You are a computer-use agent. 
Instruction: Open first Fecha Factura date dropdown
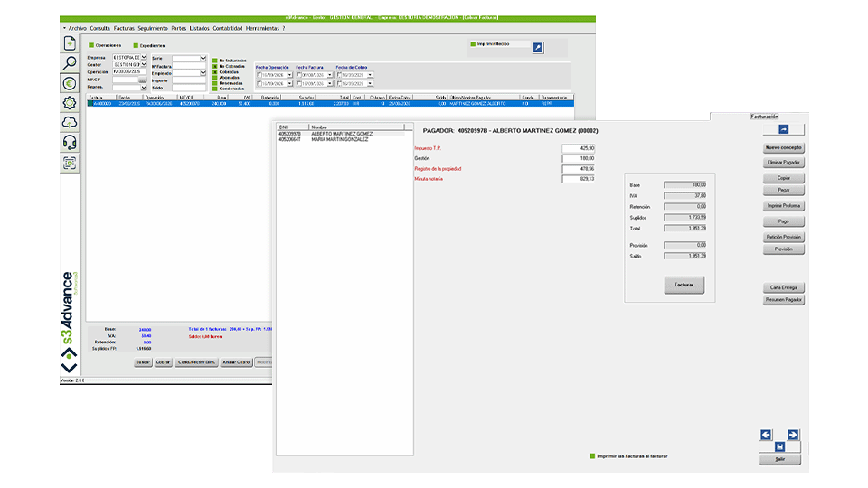point(330,75)
